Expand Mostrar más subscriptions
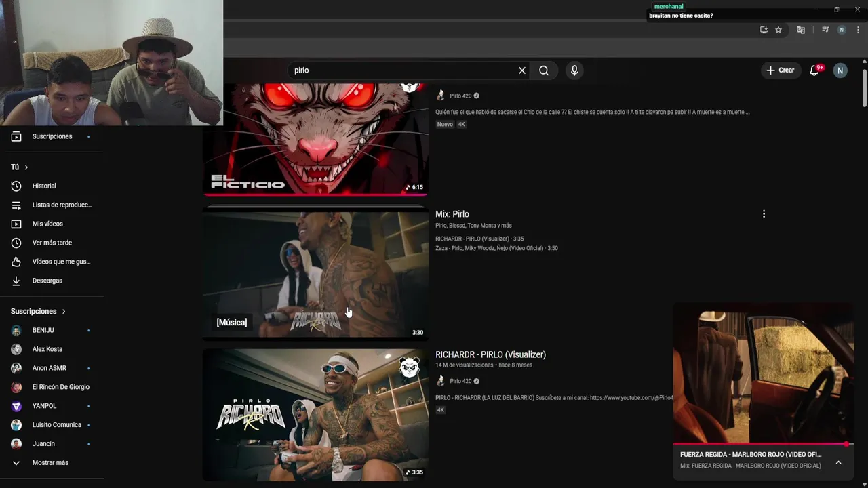Viewport: 868px width, 488px height. [52, 463]
